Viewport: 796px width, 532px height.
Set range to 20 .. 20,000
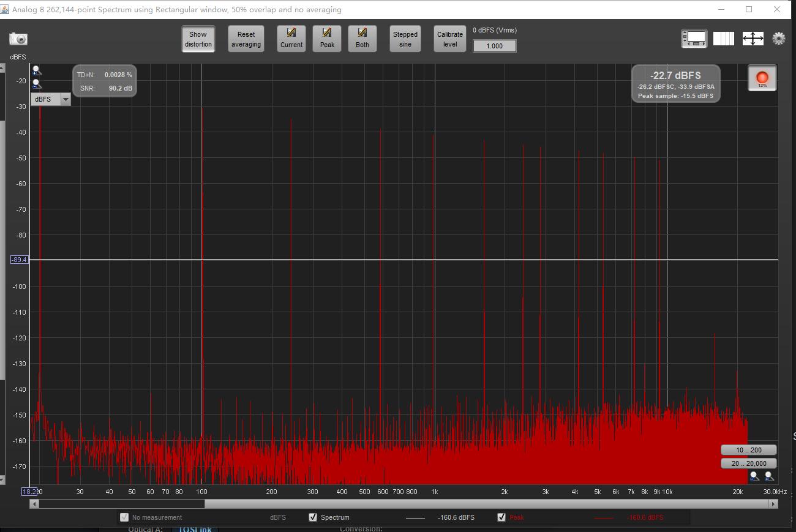749,463
